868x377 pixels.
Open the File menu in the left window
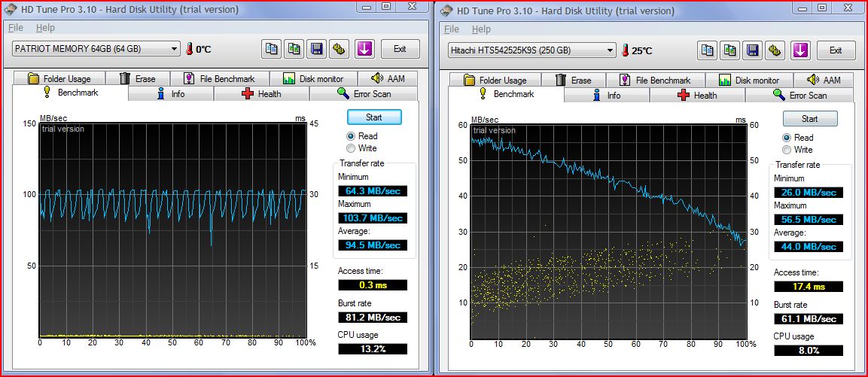16,28
